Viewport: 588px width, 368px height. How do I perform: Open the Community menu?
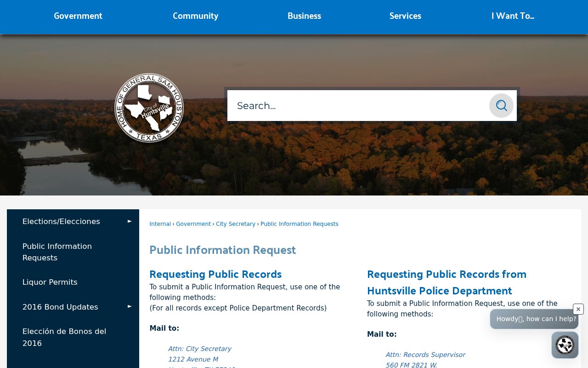[x=196, y=16]
